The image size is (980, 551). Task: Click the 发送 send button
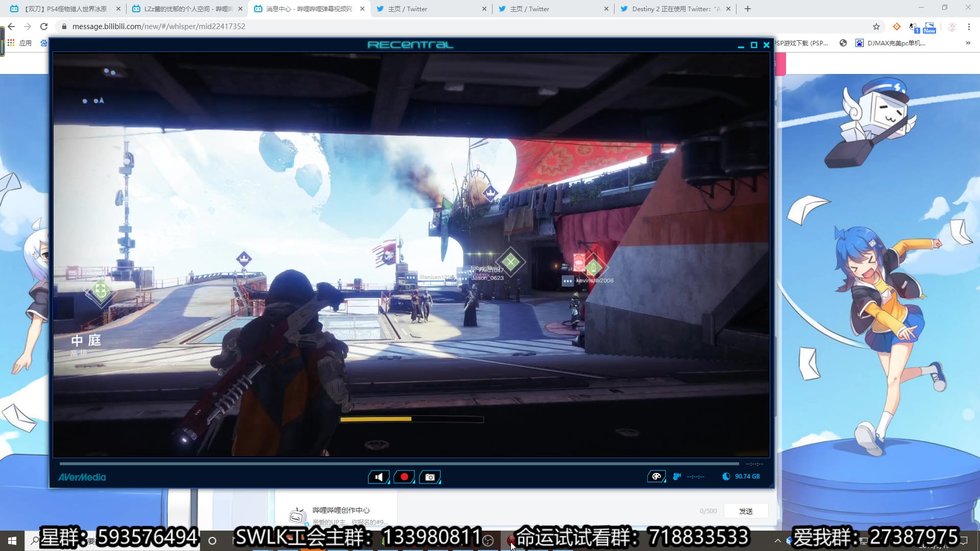pos(746,511)
